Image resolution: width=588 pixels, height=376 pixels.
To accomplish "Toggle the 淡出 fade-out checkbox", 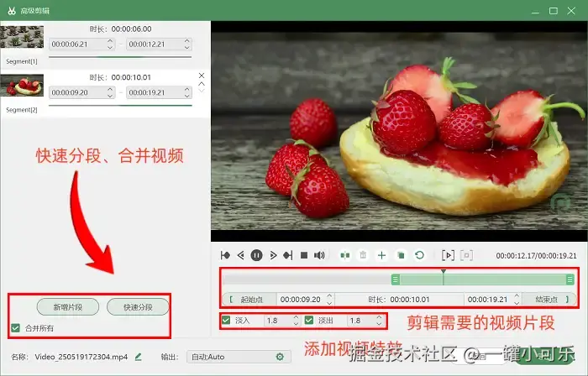I will coord(309,321).
